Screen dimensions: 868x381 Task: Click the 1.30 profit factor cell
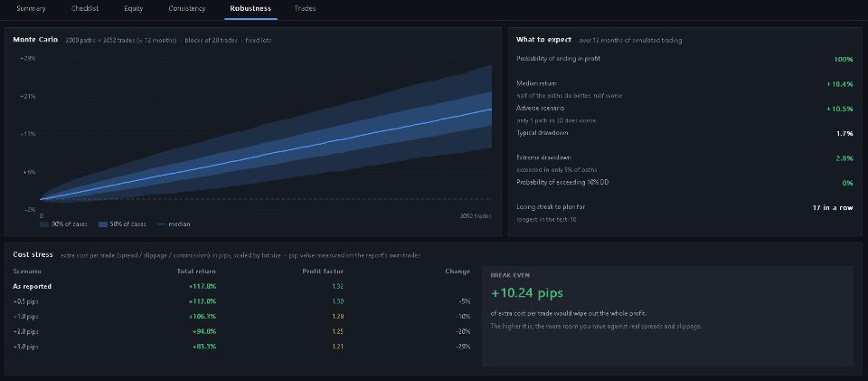(337, 301)
